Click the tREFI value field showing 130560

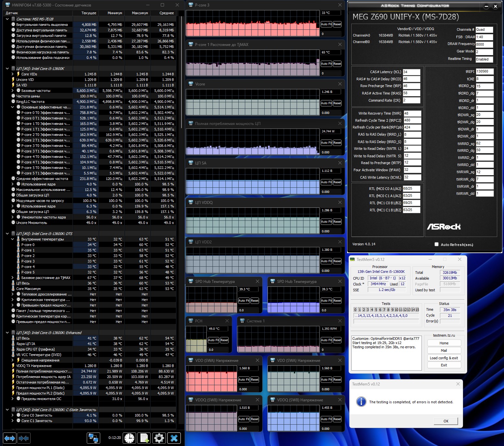485,71
